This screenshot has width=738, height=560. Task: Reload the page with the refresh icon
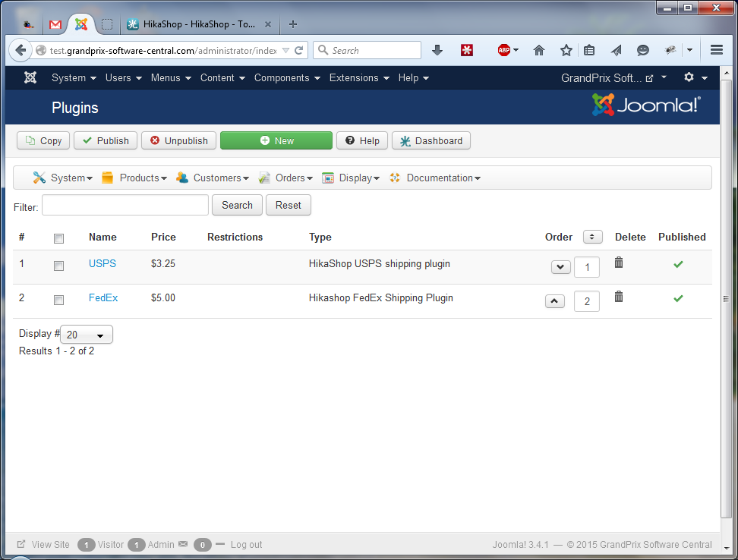coord(299,50)
